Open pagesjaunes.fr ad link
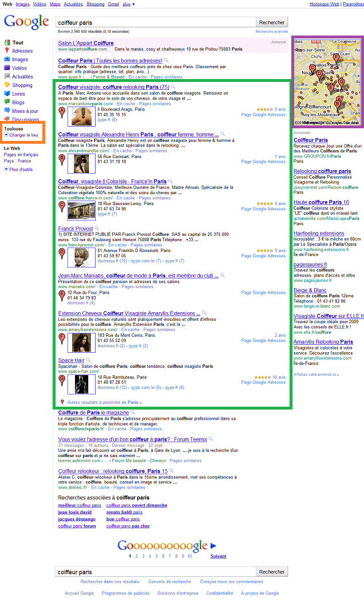Viewport: 364px width, 602px height. pyautogui.click(x=310, y=264)
